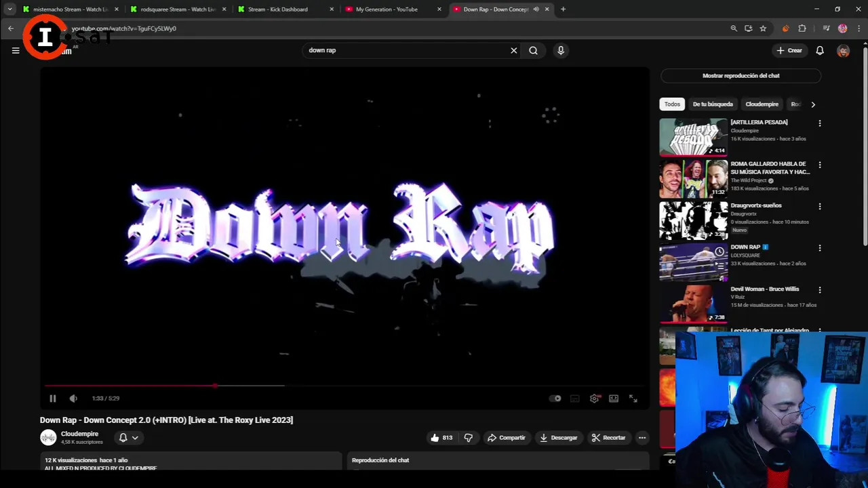This screenshot has width=868, height=488.
Task: Click the Chrome address bar URL
Action: (x=124, y=28)
